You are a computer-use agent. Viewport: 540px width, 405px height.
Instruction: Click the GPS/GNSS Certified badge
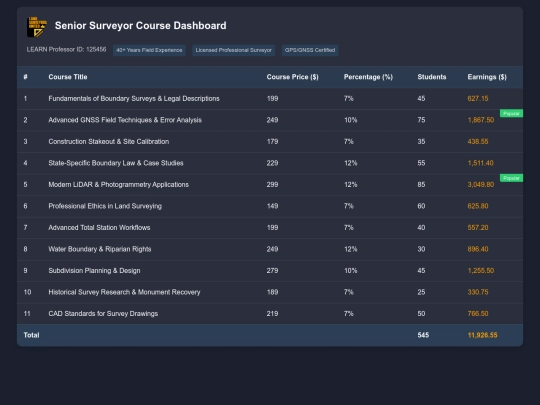[310, 50]
